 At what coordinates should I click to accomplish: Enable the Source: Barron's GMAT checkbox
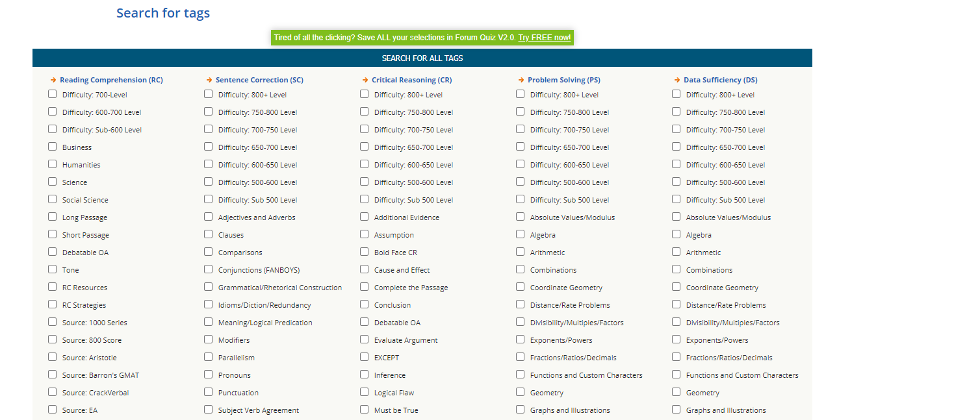point(53,375)
